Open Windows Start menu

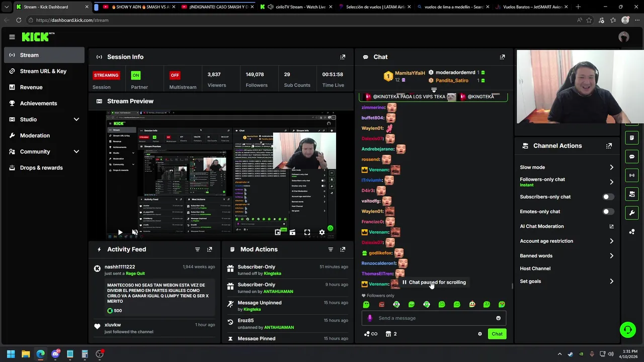[x=11, y=354]
